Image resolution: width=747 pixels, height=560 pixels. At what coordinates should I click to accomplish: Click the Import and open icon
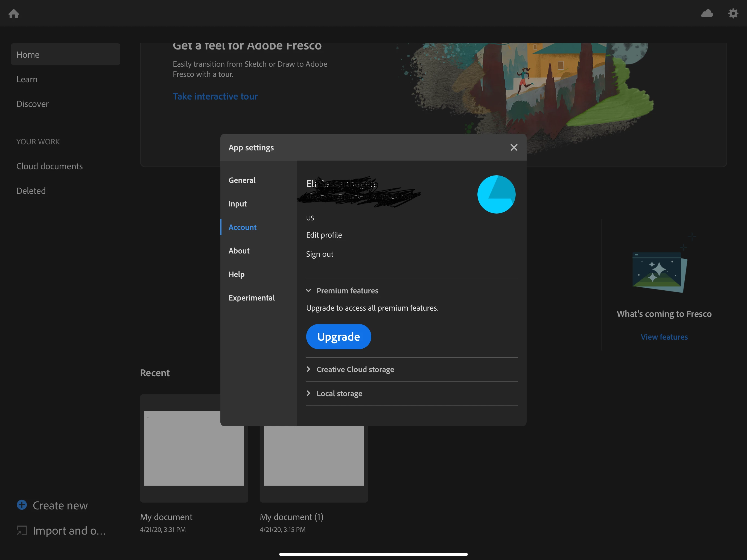[22, 530]
